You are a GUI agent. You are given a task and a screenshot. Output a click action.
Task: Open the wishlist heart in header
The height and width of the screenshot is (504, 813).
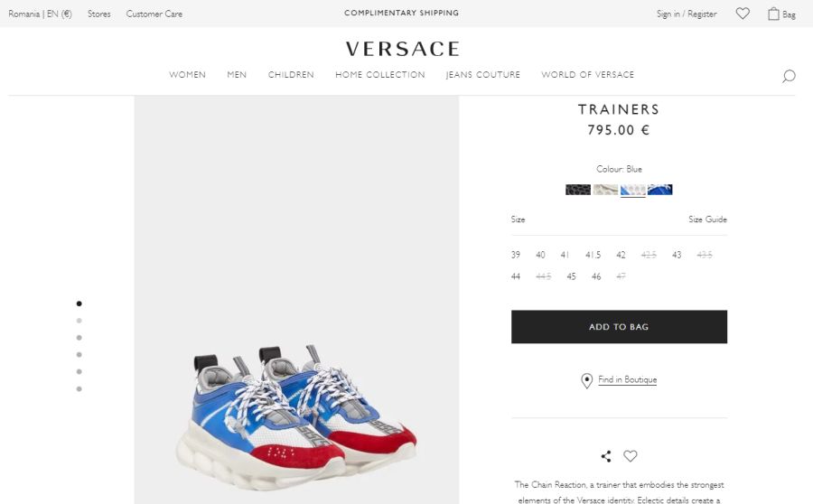[x=743, y=14]
